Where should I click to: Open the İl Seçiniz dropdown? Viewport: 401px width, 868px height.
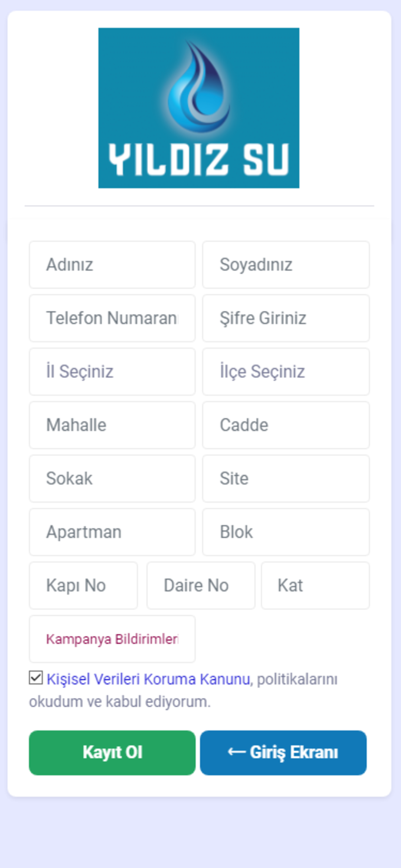tap(112, 372)
